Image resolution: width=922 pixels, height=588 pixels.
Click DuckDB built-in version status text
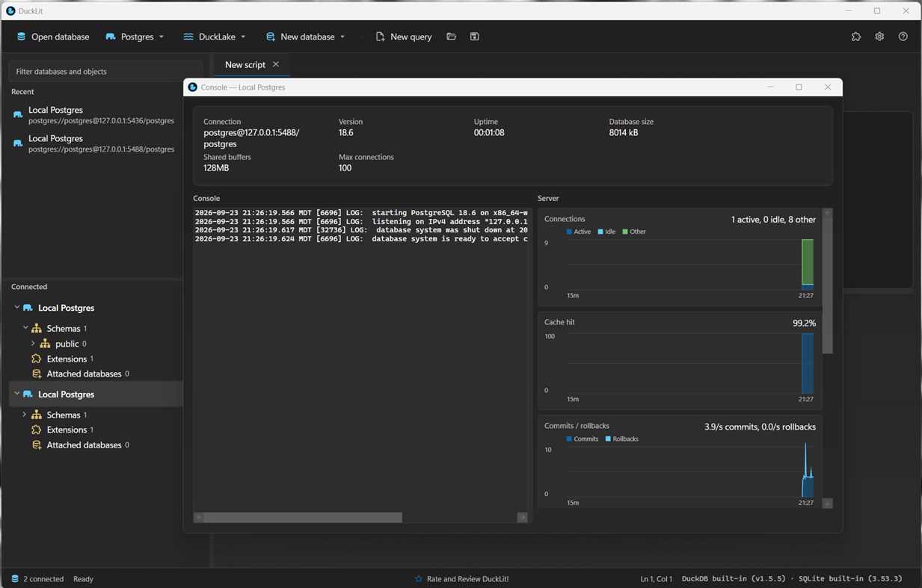(734, 579)
